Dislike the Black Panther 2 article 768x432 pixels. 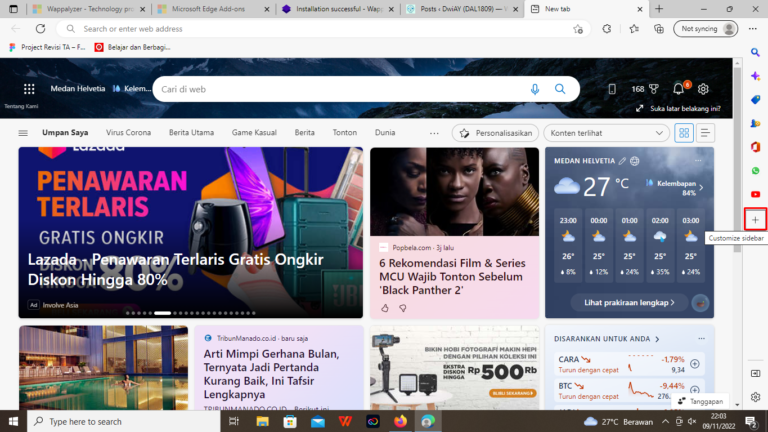click(403, 308)
